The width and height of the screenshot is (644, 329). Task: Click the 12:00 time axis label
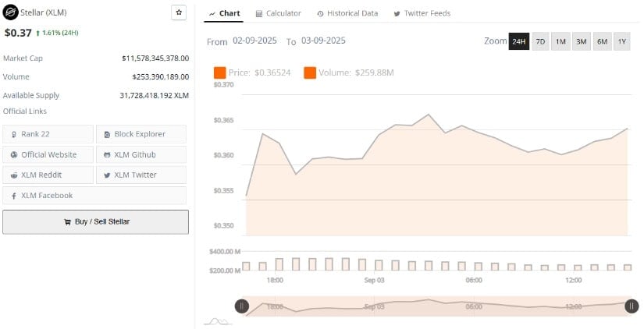pyautogui.click(x=574, y=280)
